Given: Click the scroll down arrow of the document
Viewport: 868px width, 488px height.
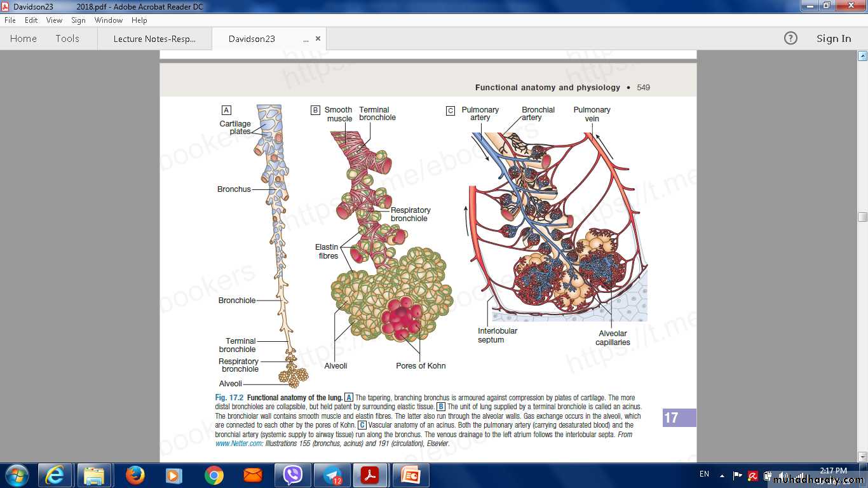Looking at the screenshot, I should coord(862,457).
